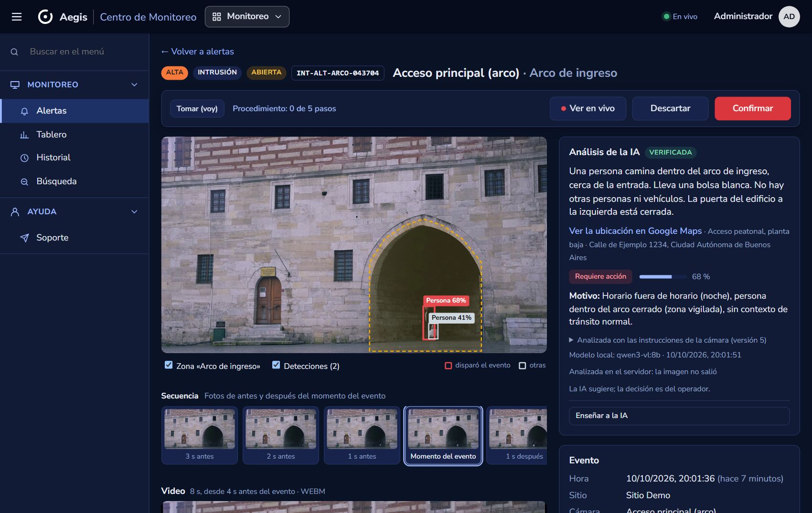Toggle the Detecciones (2) checkbox
Viewport: 812px width, 513px height.
276,365
